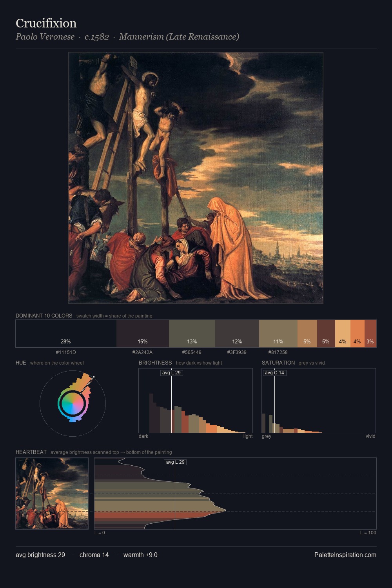The image size is (392, 588).
Task: Click the #11151D hex label
Action: coord(66,352)
